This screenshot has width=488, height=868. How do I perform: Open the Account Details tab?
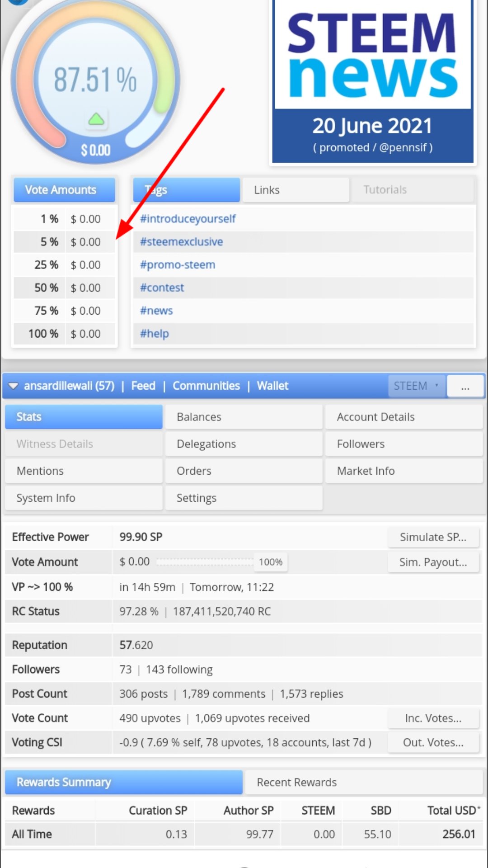coord(404,417)
